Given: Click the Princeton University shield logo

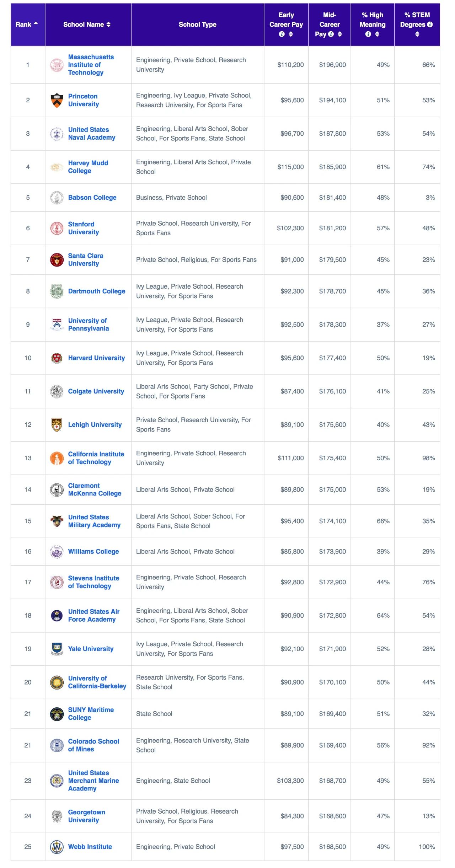Looking at the screenshot, I should click(57, 100).
